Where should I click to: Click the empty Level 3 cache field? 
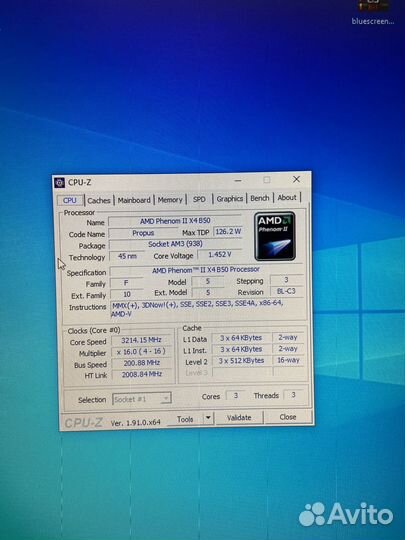tap(242, 372)
